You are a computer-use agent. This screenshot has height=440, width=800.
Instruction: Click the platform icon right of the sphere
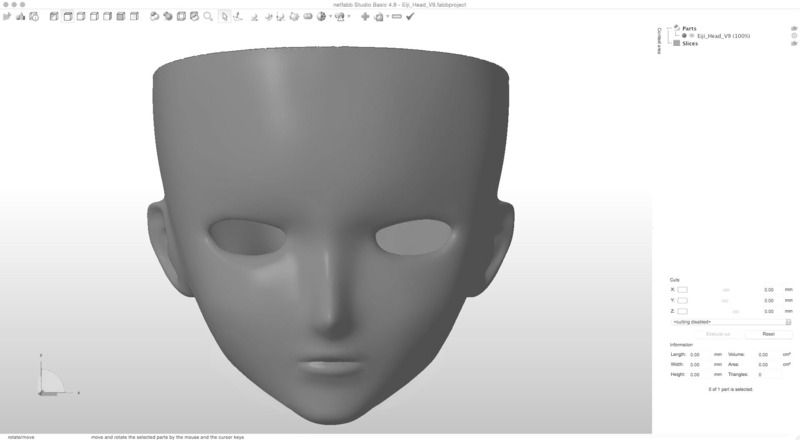pyautogui.click(x=340, y=17)
